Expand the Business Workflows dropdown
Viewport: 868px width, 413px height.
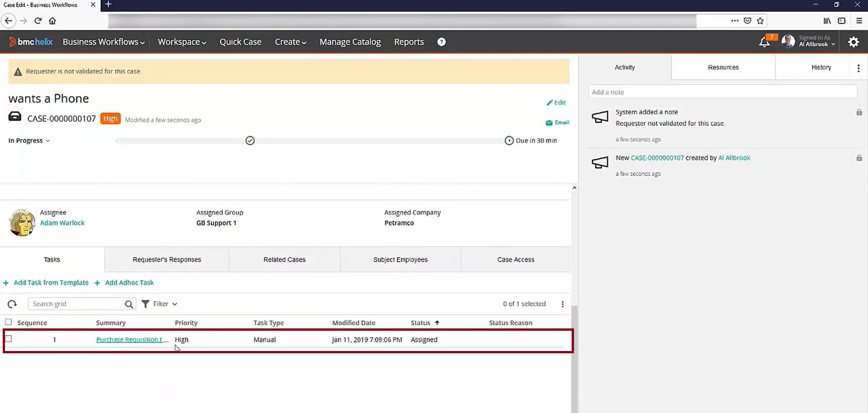pyautogui.click(x=104, y=42)
